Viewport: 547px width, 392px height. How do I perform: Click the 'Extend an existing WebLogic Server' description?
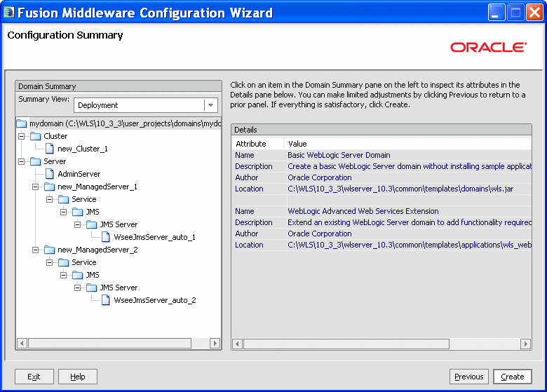click(x=410, y=222)
